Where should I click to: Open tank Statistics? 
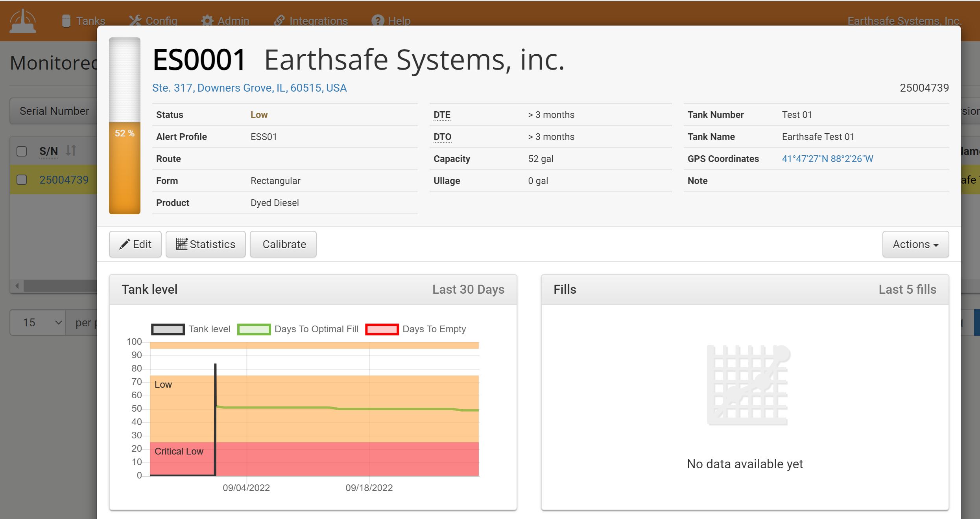[206, 244]
